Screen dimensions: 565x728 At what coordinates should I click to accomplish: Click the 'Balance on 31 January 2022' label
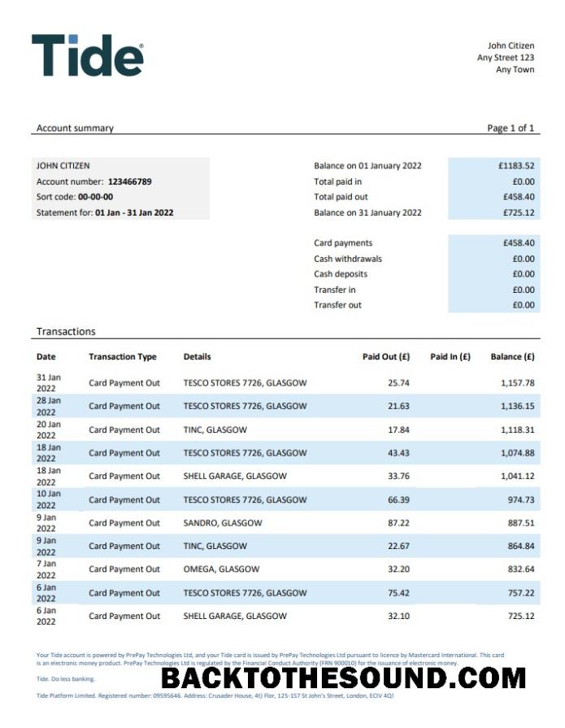[x=367, y=212]
